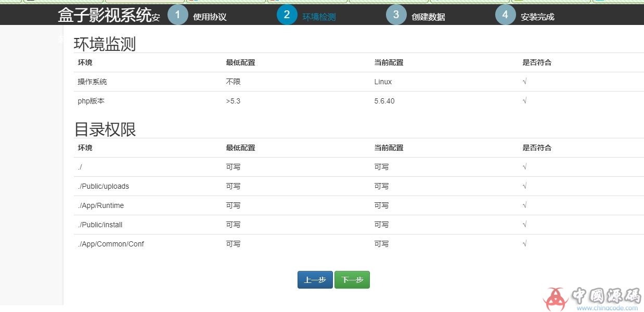Click the checkmark beside php版本 5.6.40
Viewport: 644px width, 312px height.
point(524,101)
